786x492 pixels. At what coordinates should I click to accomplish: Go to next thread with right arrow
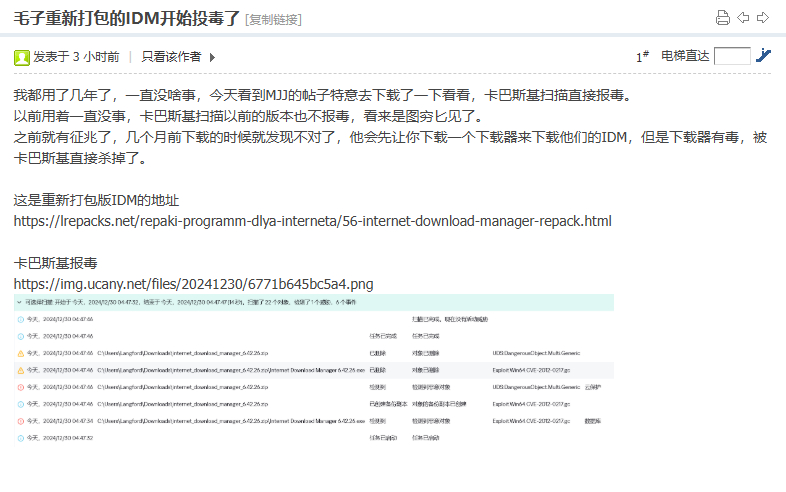pos(763,18)
